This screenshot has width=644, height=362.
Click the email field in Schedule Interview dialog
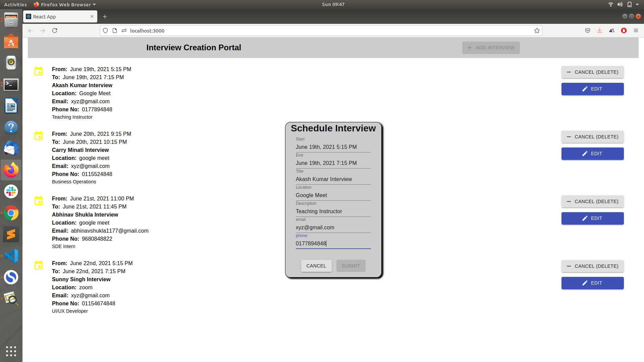pos(333,227)
